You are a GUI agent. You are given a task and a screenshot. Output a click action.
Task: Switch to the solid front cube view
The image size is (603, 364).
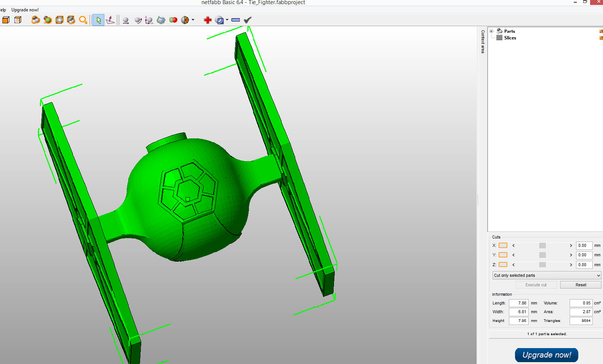[x=6, y=20]
